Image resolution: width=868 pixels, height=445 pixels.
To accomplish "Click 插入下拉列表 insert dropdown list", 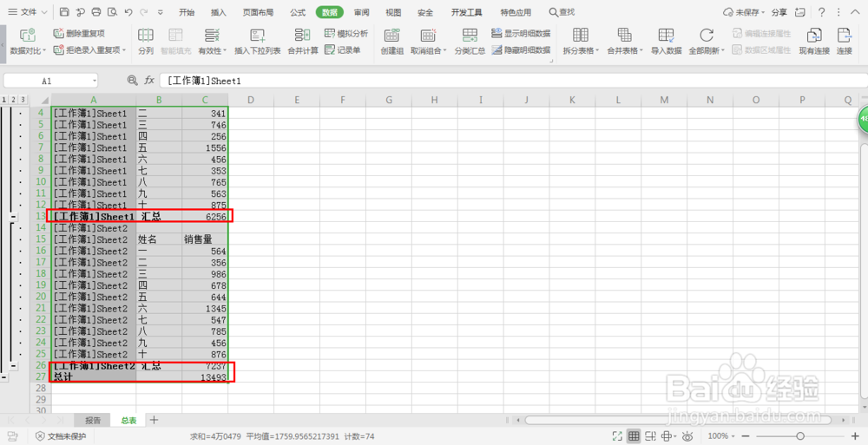I will (258, 42).
